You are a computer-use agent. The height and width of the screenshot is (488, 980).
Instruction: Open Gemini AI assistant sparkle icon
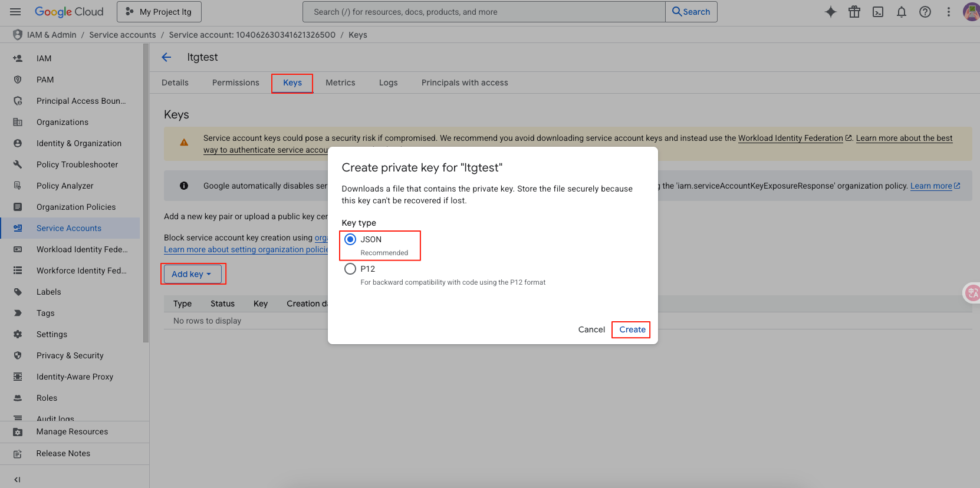[x=830, y=12]
